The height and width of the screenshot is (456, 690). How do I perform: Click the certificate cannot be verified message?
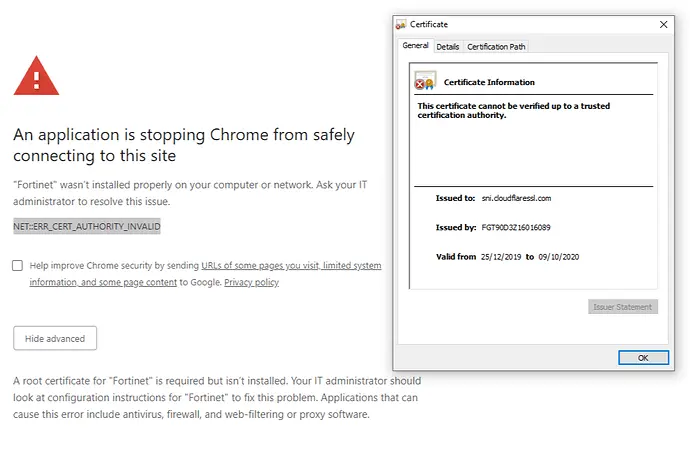pyautogui.click(x=514, y=110)
